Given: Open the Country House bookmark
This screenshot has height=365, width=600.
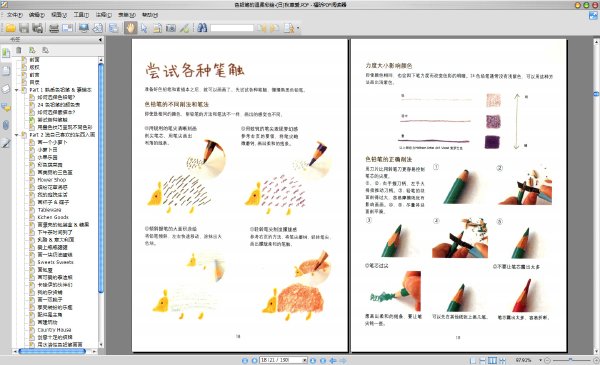Looking at the screenshot, I should (x=54, y=329).
